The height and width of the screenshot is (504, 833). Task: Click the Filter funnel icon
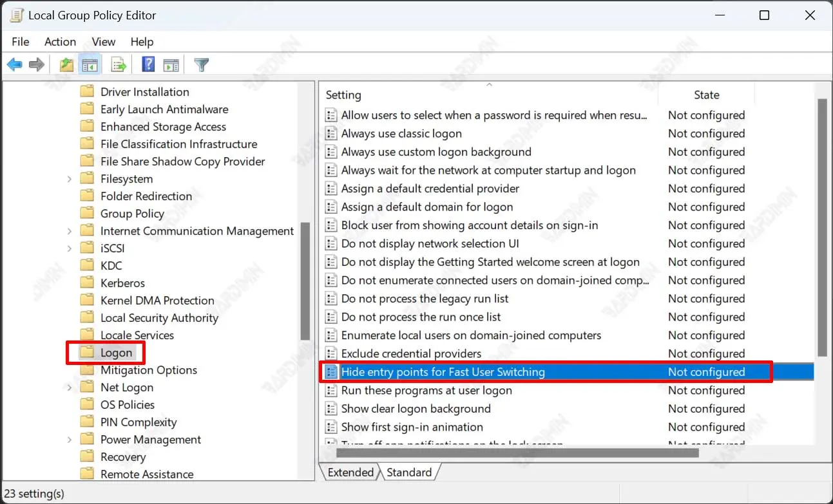202,65
